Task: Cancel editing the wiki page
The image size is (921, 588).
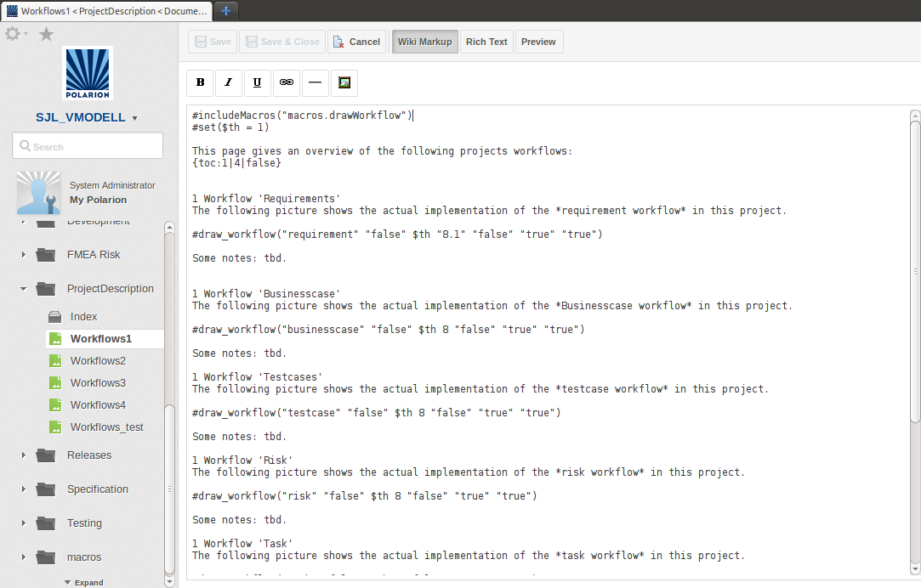Action: click(357, 41)
